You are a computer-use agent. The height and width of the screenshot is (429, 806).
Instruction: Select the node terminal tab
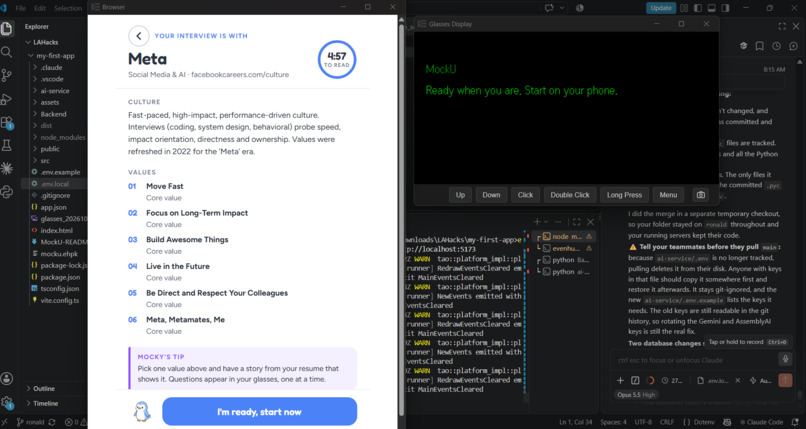coord(564,236)
